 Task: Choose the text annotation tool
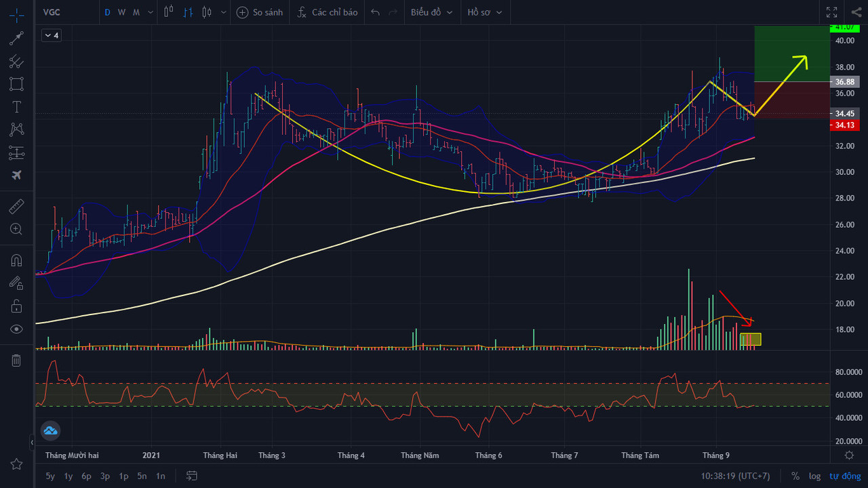click(16, 107)
